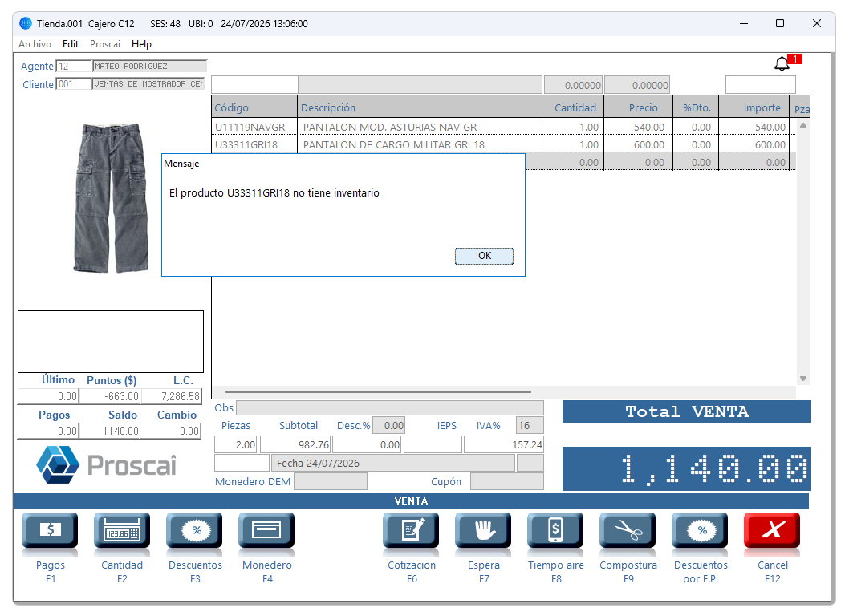
Task: Click the Espera F7 hand icon
Action: pos(483,530)
